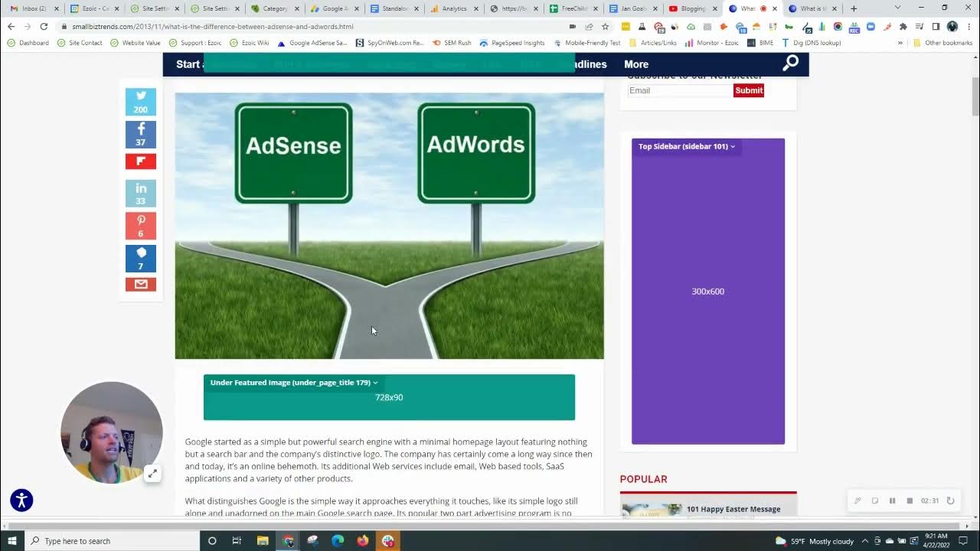This screenshot has width=980, height=551.
Task: Open Cortana circle on taskbar
Action: click(x=212, y=541)
